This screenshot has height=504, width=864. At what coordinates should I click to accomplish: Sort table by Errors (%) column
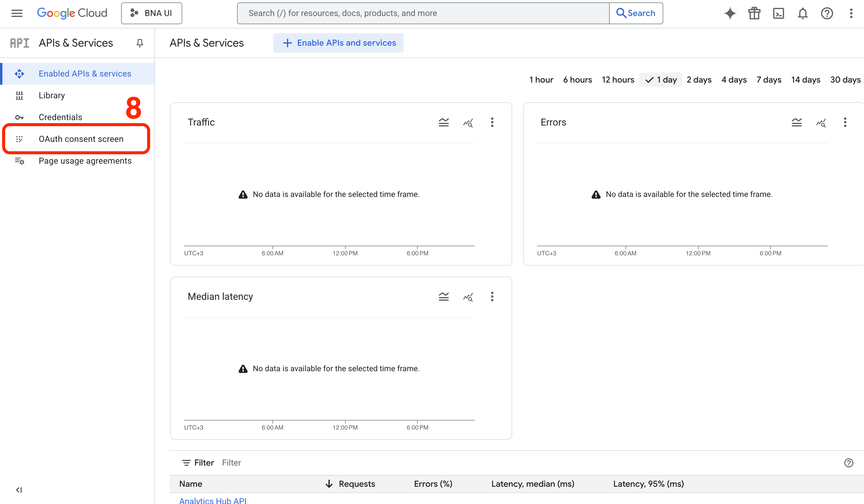pyautogui.click(x=433, y=484)
